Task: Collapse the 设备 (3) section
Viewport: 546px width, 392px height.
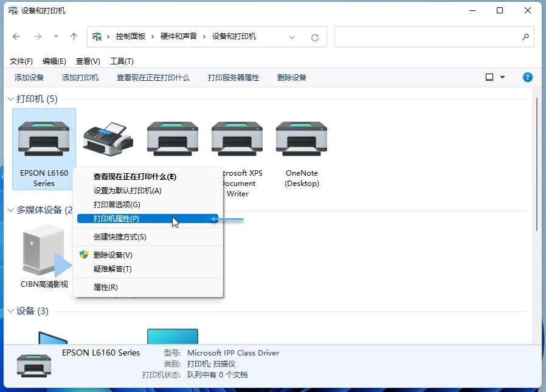Action: point(10,311)
